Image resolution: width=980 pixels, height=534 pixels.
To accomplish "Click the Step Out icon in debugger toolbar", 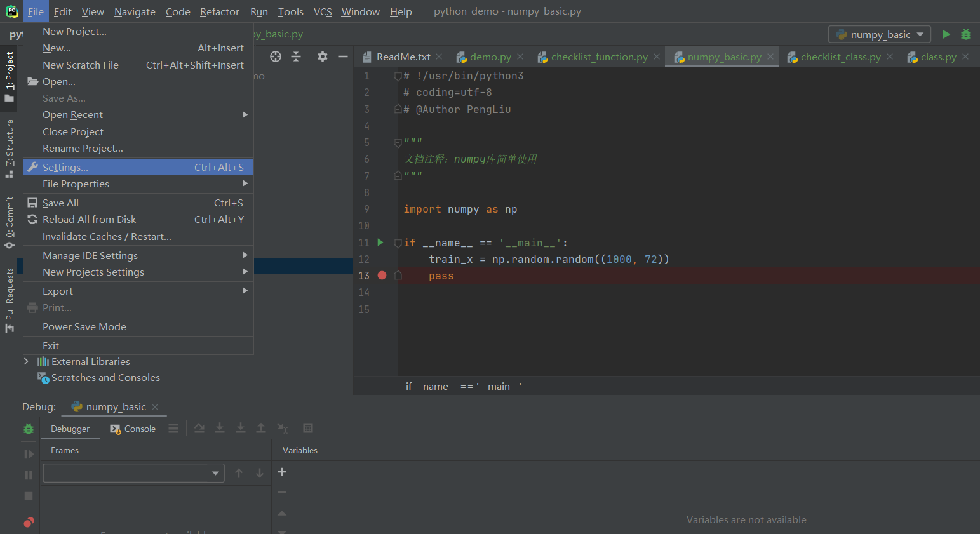I will tap(261, 428).
